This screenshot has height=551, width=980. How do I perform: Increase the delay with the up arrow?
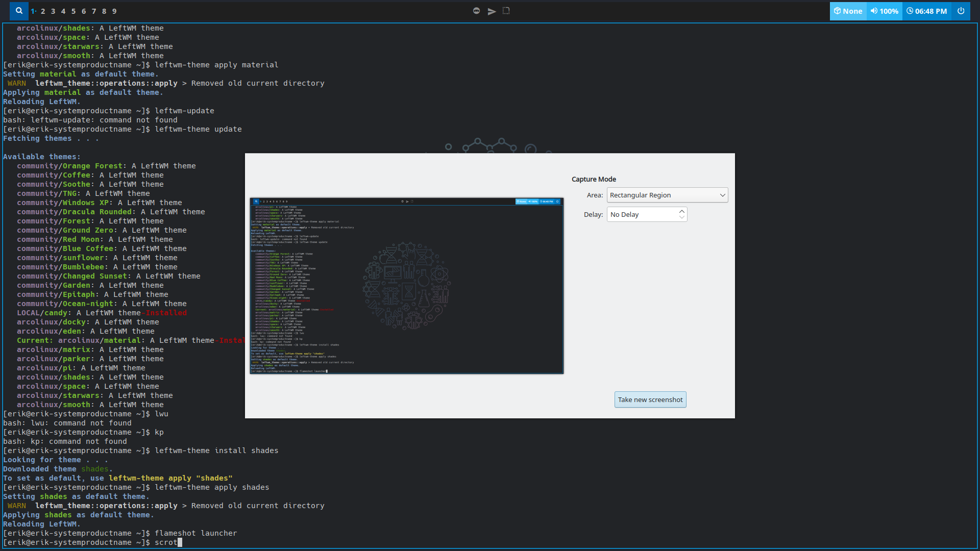(682, 211)
